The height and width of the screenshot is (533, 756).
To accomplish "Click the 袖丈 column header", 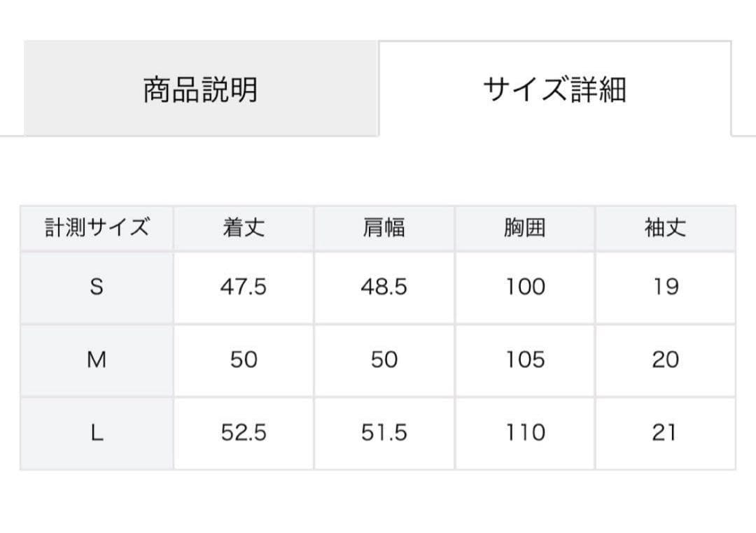I will click(666, 228).
